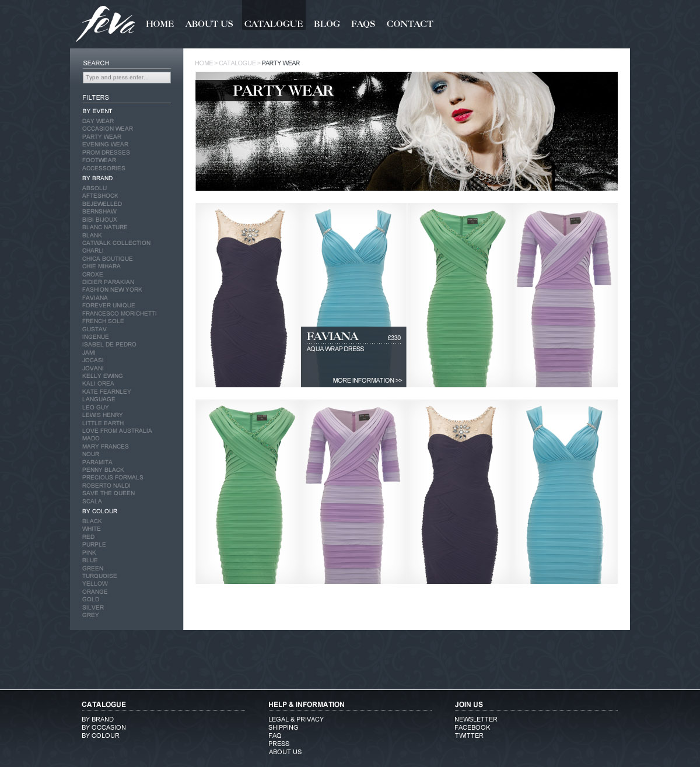The image size is (700, 767).
Task: Open the navy embellished dress in top row
Action: pyautogui.click(x=248, y=295)
